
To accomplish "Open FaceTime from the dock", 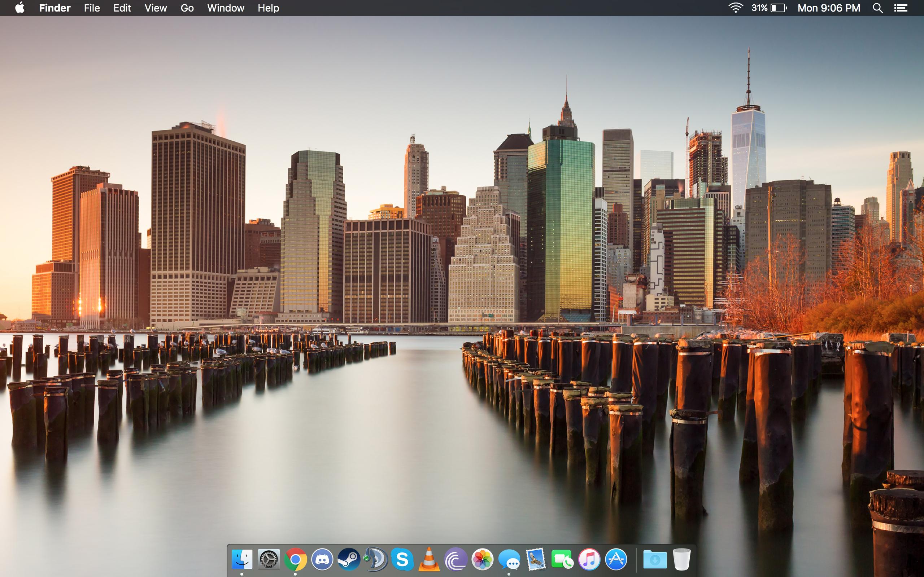I will click(562, 559).
